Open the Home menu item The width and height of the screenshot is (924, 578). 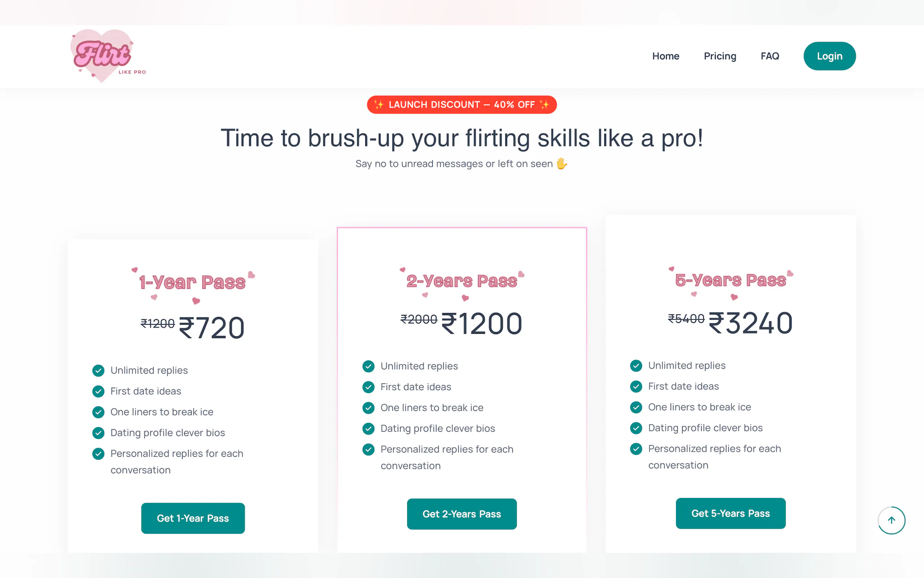665,56
